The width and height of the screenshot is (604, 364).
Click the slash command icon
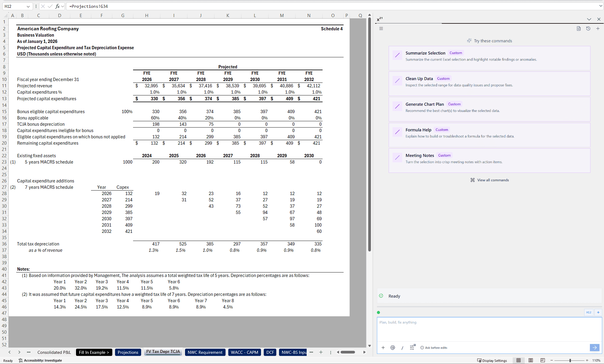(x=402, y=347)
